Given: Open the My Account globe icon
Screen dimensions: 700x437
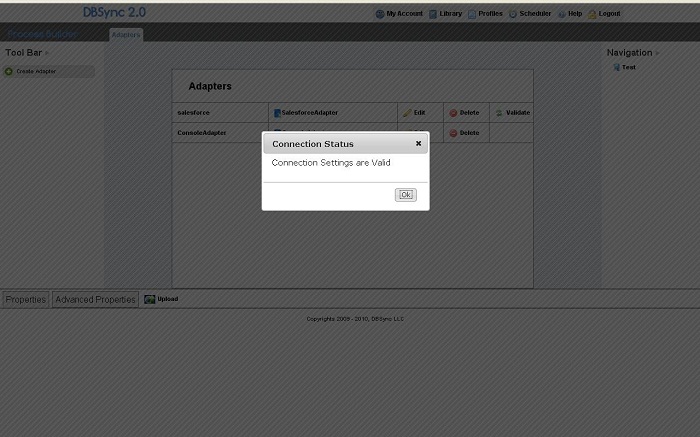Looking at the screenshot, I should pos(380,14).
